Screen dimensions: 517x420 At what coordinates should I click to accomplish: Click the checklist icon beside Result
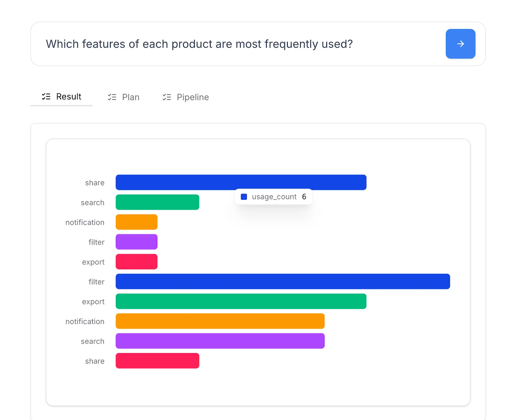(x=46, y=97)
